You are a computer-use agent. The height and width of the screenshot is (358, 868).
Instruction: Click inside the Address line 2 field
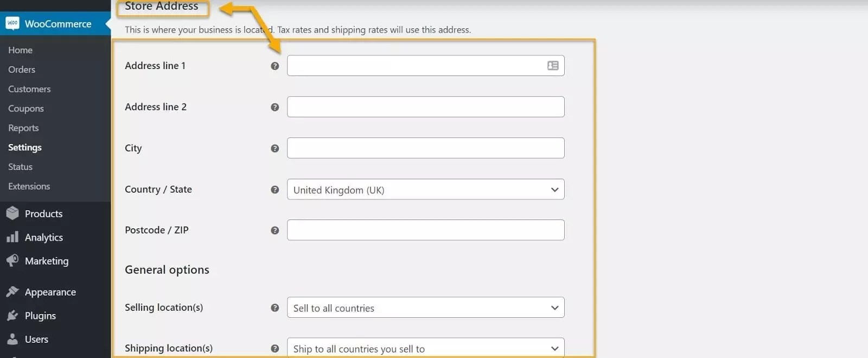pos(425,106)
